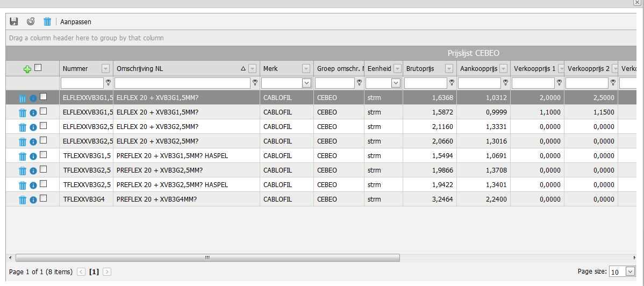Delete row with Brutoprijs 1,9422
Image resolution: width=644 pixels, height=286 pixels.
(x=23, y=185)
